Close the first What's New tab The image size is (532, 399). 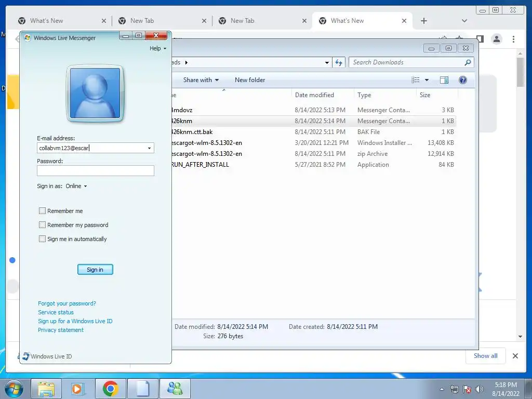(104, 21)
